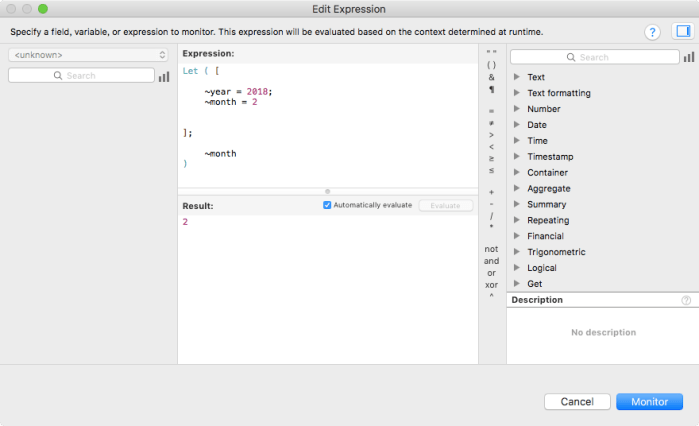Expand the Text functions category
This screenshot has height=426, width=699.
tap(517, 77)
